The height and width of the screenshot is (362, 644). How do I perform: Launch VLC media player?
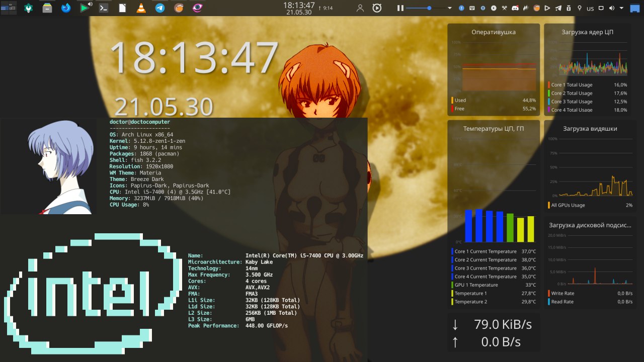point(141,8)
